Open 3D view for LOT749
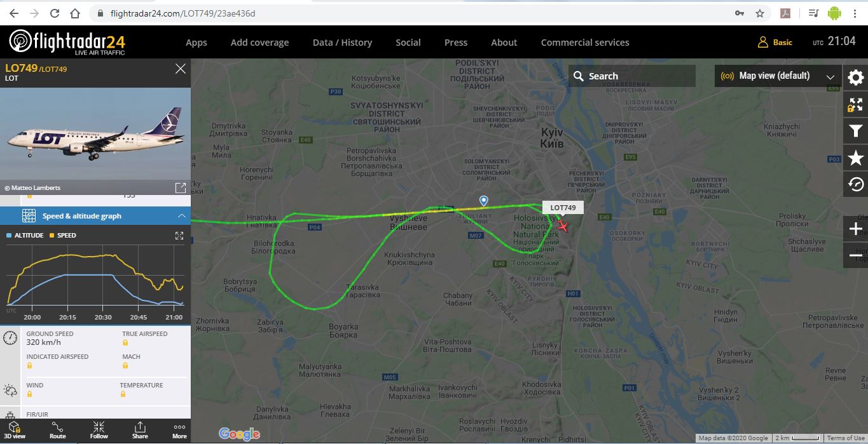868x444 pixels. [17, 430]
